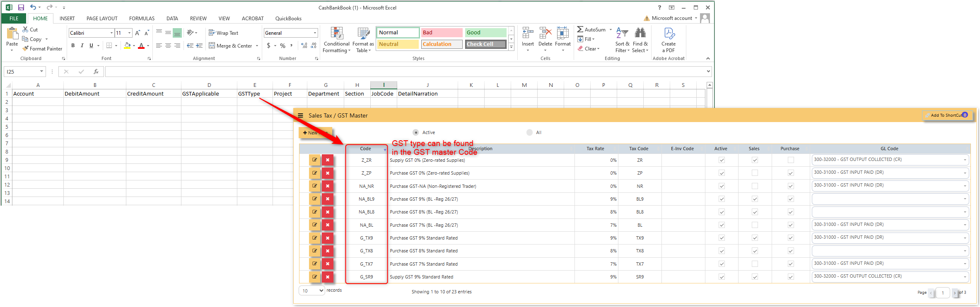Screen dimensions: 980x307
Task: Click the AutoSum sigma icon
Action: [580, 29]
